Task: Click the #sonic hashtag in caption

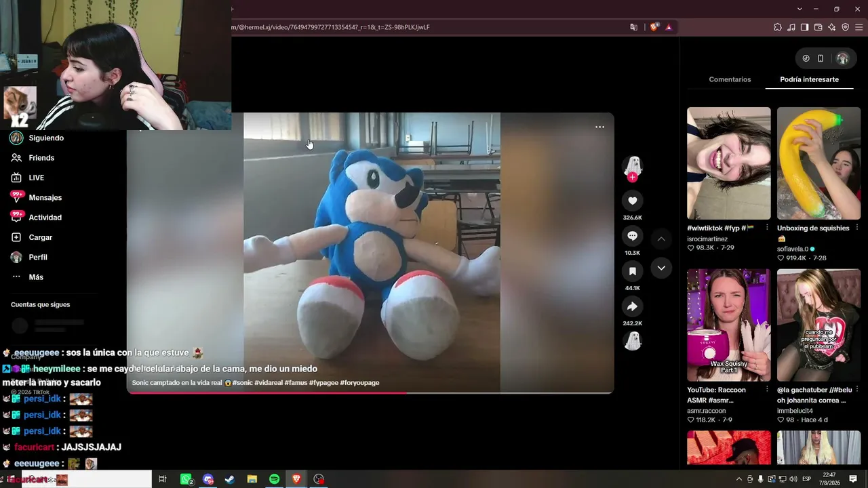Action: click(243, 383)
